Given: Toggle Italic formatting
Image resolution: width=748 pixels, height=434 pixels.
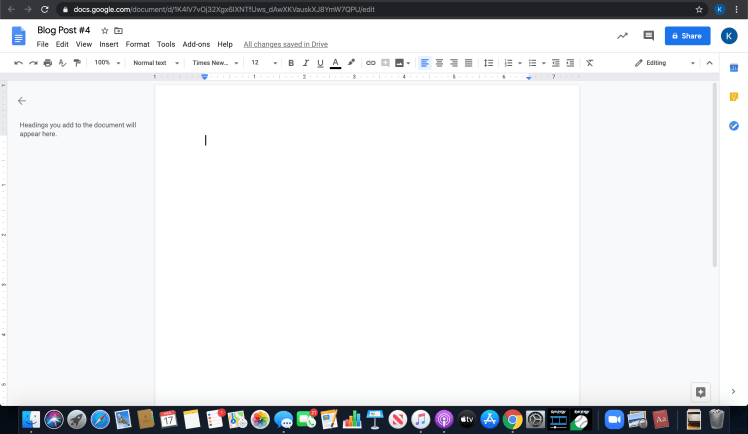Looking at the screenshot, I should click(x=306, y=63).
